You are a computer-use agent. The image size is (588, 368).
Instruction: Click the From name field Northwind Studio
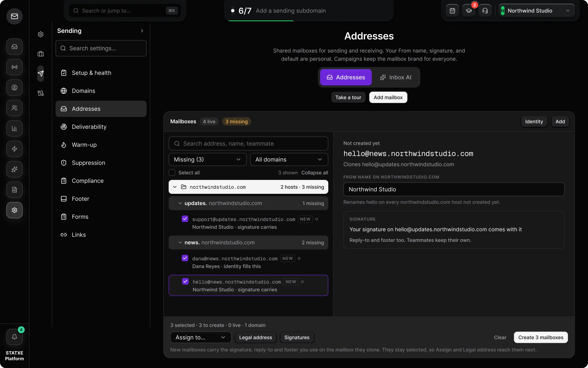[x=454, y=189]
